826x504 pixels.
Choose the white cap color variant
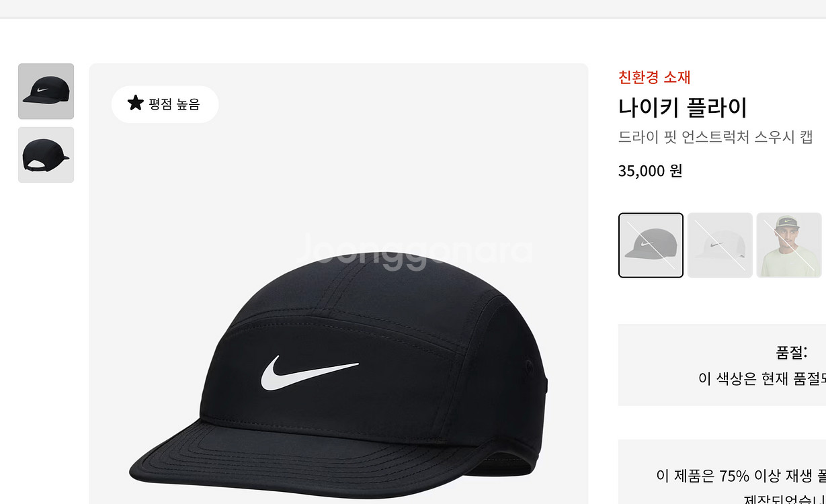coord(719,245)
